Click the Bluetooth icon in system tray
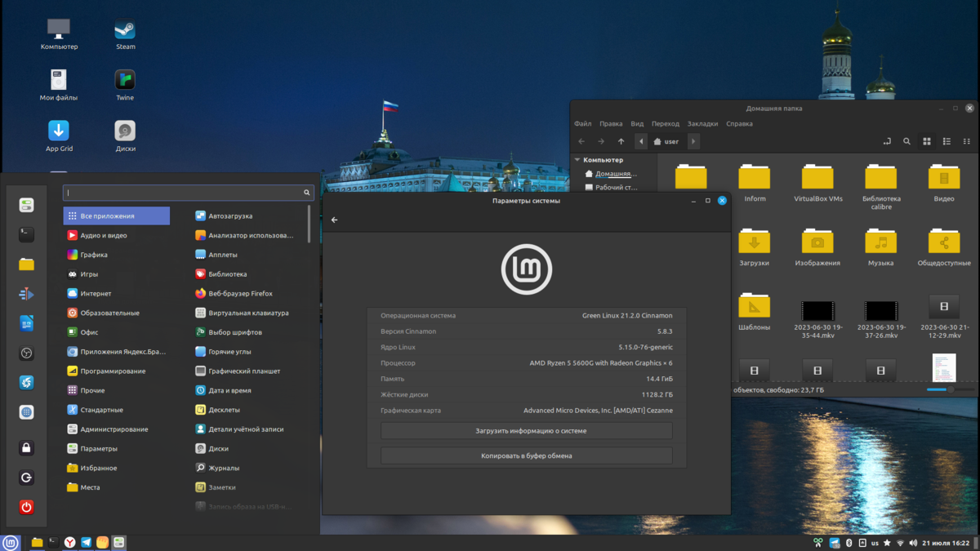This screenshot has height=551, width=980. pyautogui.click(x=849, y=543)
